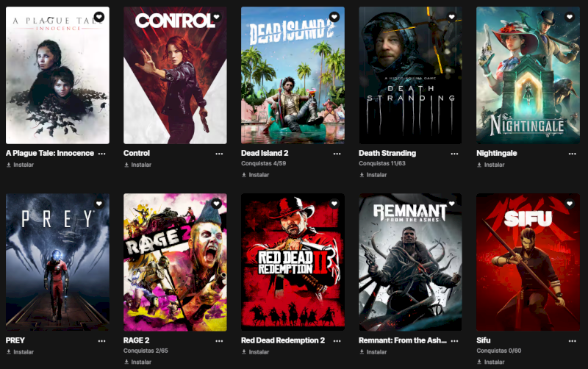Click download icon under Control title
The image size is (588, 369).
coord(126,165)
